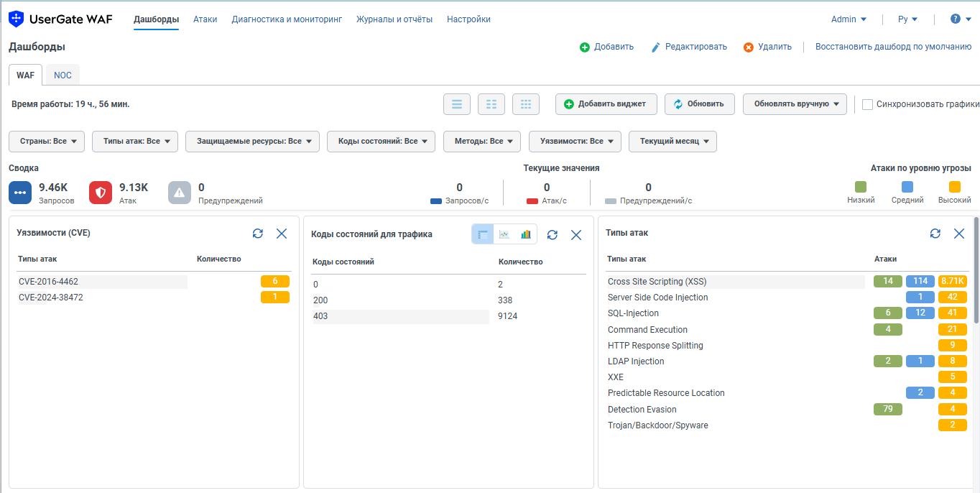Click the Добавить виджет button

pos(605,104)
